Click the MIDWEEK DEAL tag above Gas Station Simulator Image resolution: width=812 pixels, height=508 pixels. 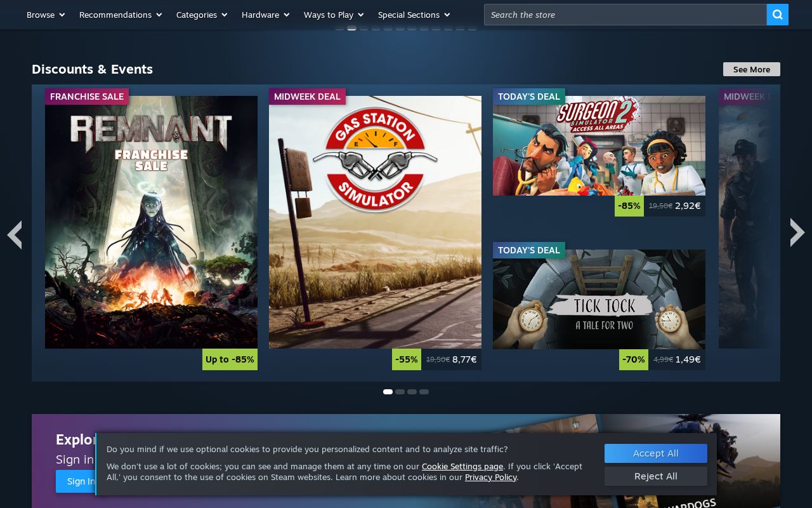(x=307, y=97)
